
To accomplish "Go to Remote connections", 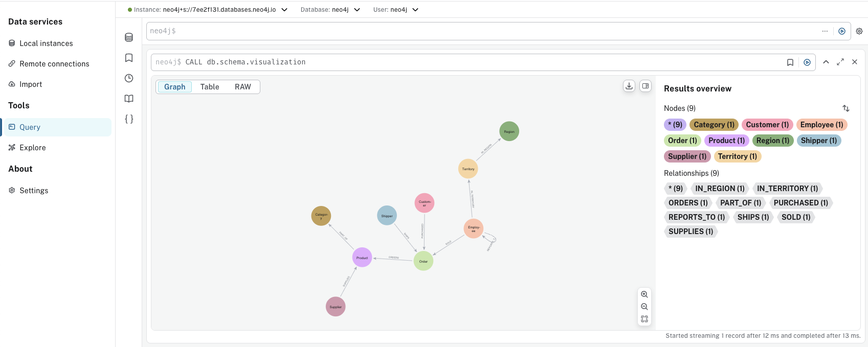I will 54,64.
